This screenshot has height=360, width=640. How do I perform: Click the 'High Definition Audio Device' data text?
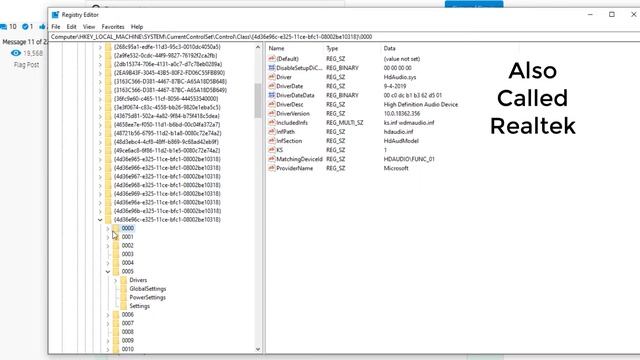(421, 104)
